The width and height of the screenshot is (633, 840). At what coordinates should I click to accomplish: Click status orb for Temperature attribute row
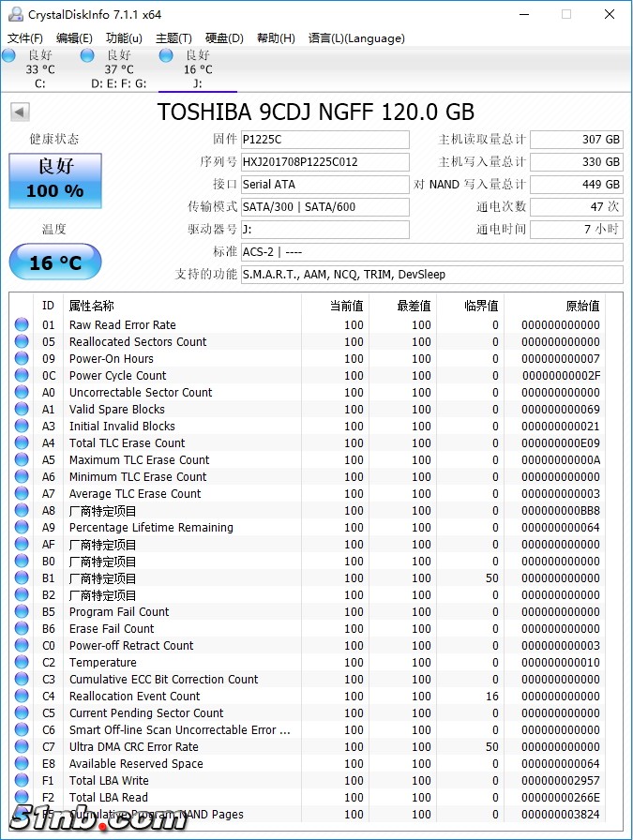[22, 663]
